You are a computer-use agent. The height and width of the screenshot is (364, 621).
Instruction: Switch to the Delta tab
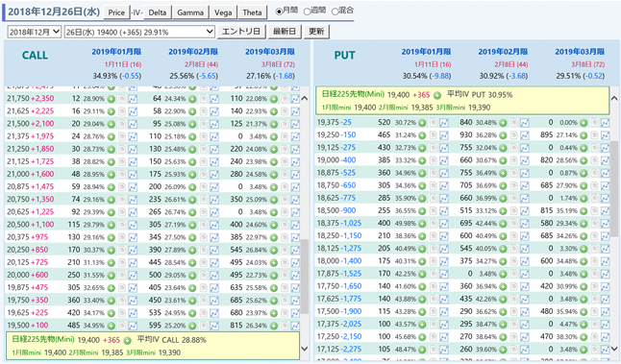click(158, 12)
